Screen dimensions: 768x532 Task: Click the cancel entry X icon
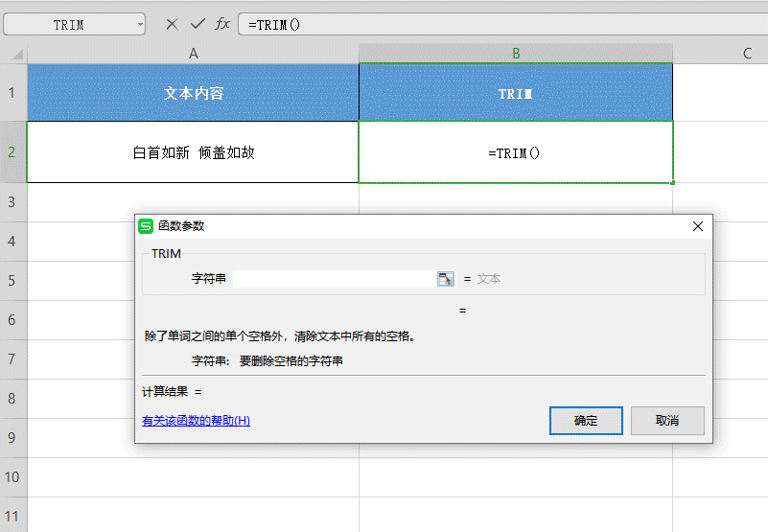point(173,24)
